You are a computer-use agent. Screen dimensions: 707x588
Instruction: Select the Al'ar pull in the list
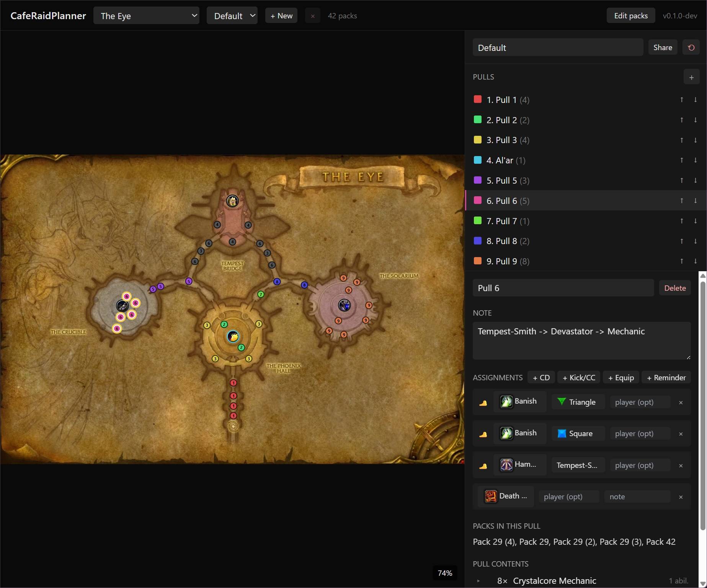(585, 160)
